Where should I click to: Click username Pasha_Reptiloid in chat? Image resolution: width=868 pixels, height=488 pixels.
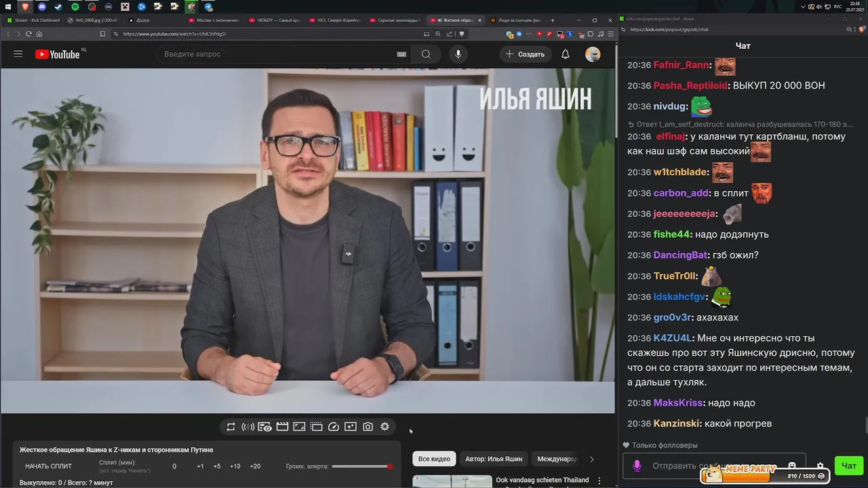(690, 86)
